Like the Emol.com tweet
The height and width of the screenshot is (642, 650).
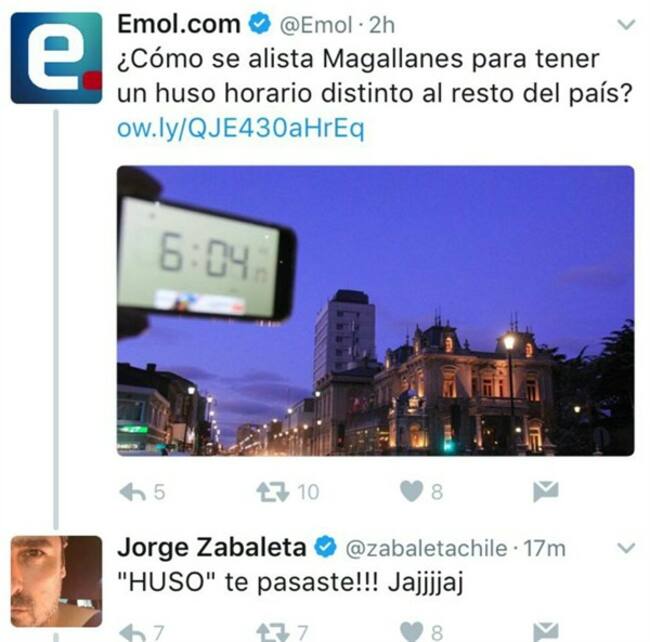(x=411, y=492)
